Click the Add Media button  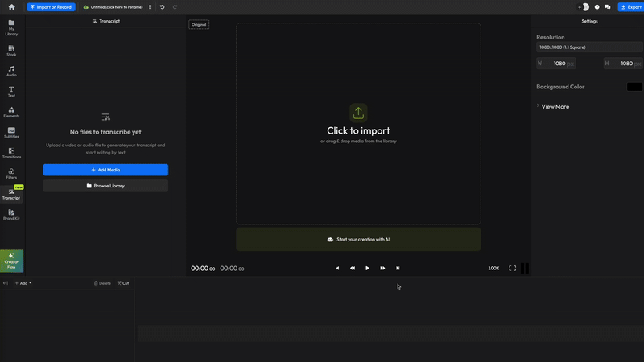click(105, 170)
